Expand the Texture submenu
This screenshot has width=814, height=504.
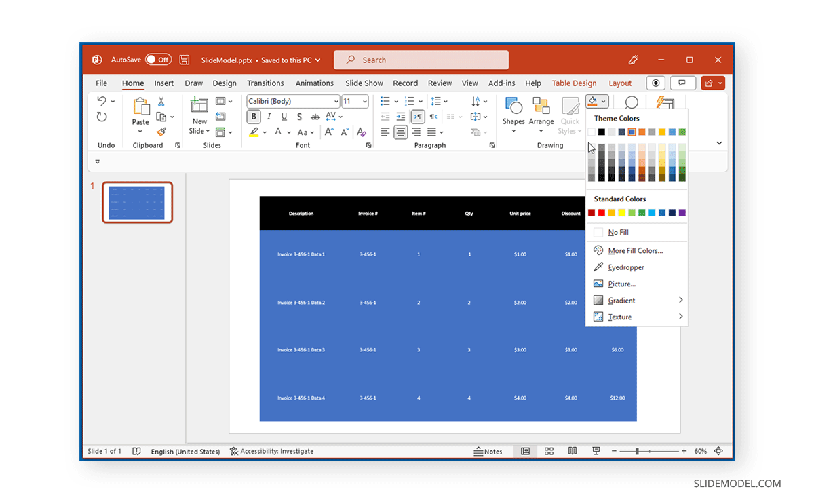pyautogui.click(x=680, y=317)
